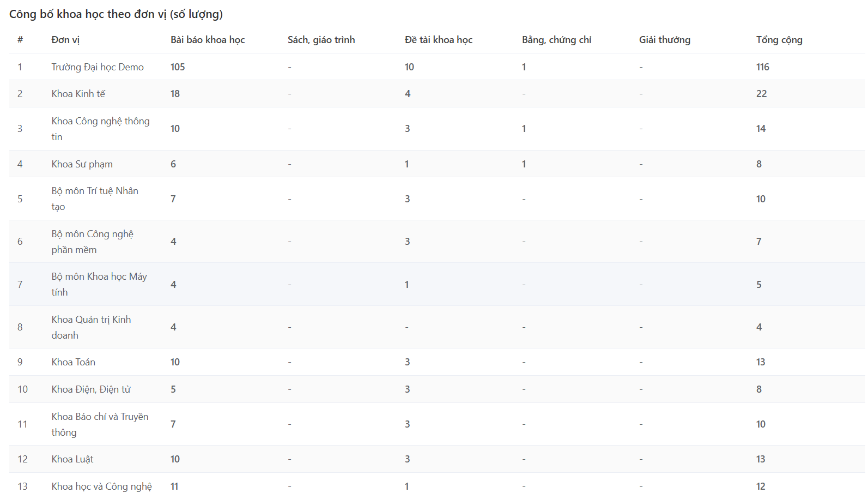
Task: Click the total 116 for Trường Đại học Demo
Action: (762, 67)
